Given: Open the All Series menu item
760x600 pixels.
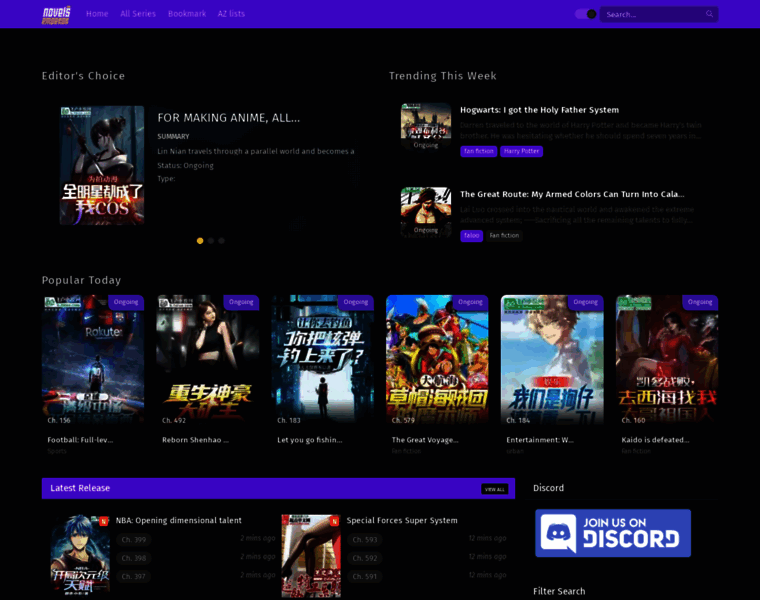Looking at the screenshot, I should 138,14.
